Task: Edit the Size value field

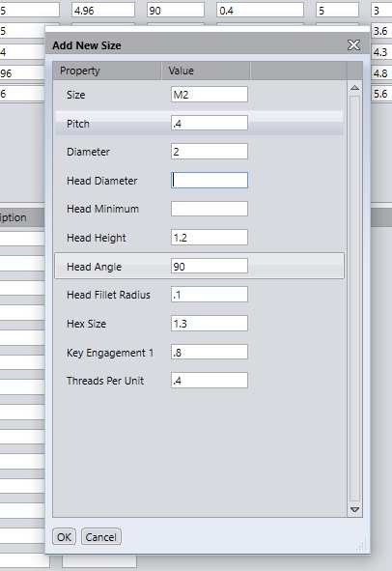Action: [x=210, y=95]
